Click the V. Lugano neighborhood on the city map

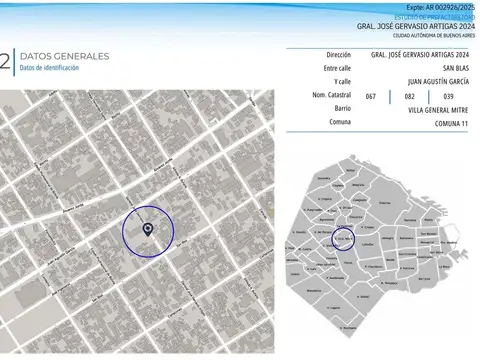pos(333,308)
